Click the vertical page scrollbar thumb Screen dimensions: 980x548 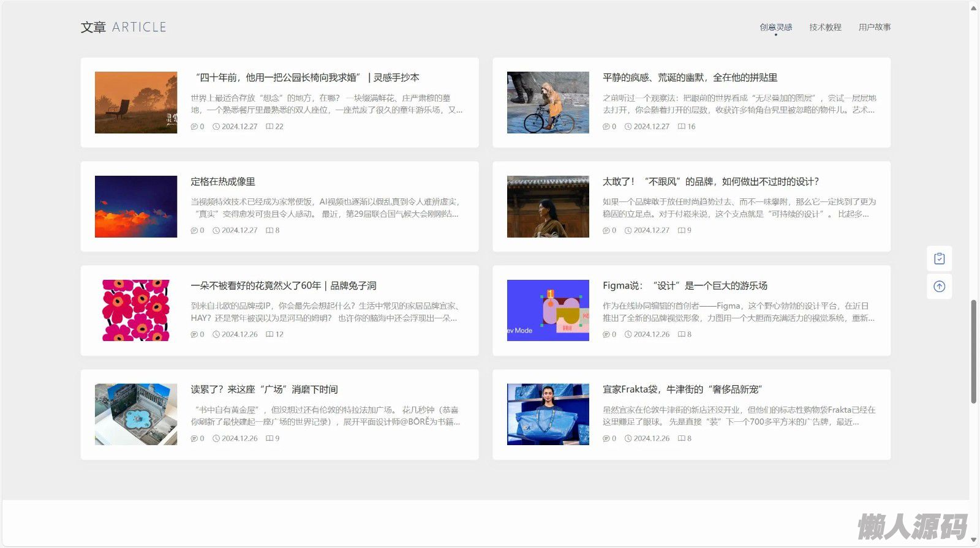973,352
